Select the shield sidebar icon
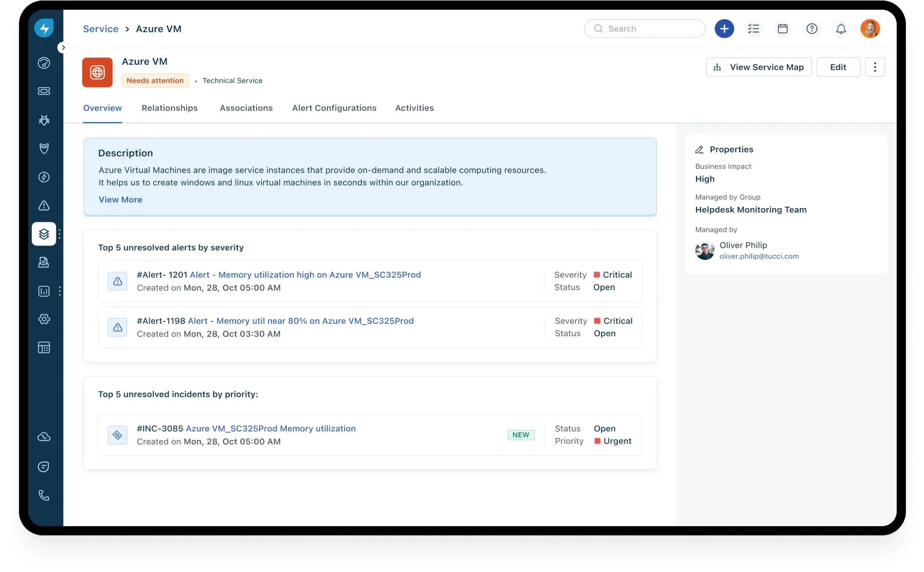The image size is (924, 572). click(x=44, y=148)
